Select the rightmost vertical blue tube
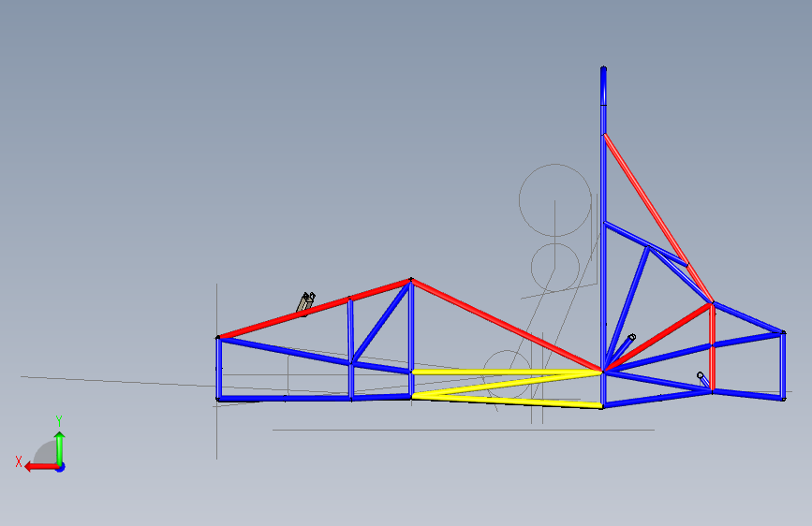The image size is (812, 526). coord(783,366)
